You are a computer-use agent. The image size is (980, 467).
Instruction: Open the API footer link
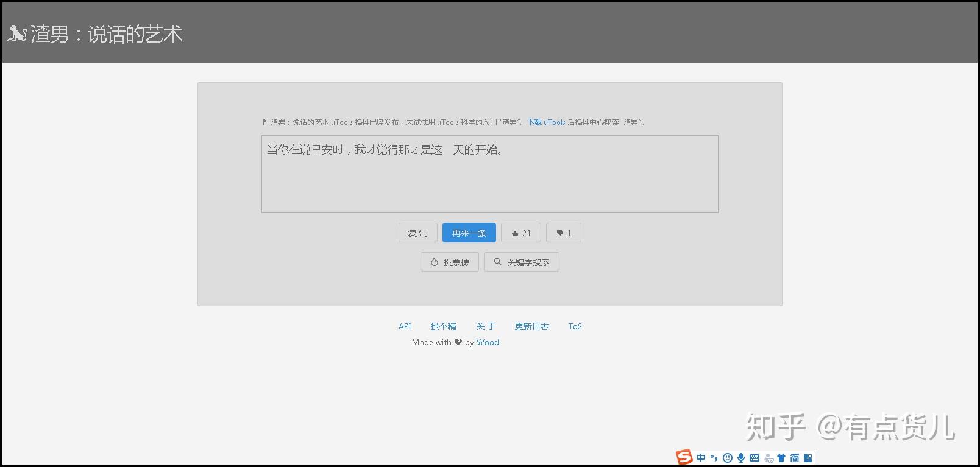405,326
